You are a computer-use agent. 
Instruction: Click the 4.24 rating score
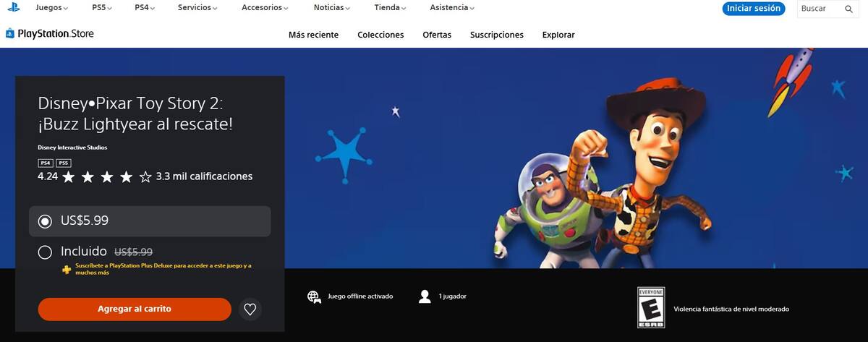point(48,176)
